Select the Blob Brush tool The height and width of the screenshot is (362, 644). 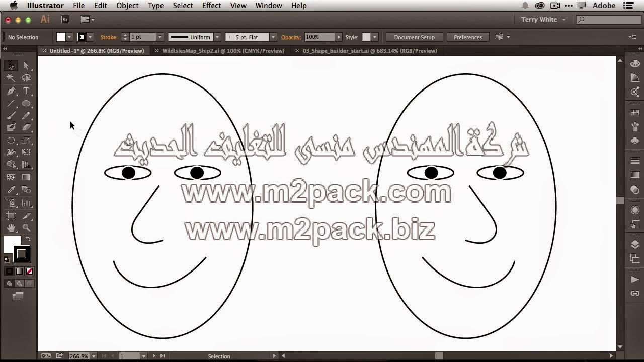[11, 127]
